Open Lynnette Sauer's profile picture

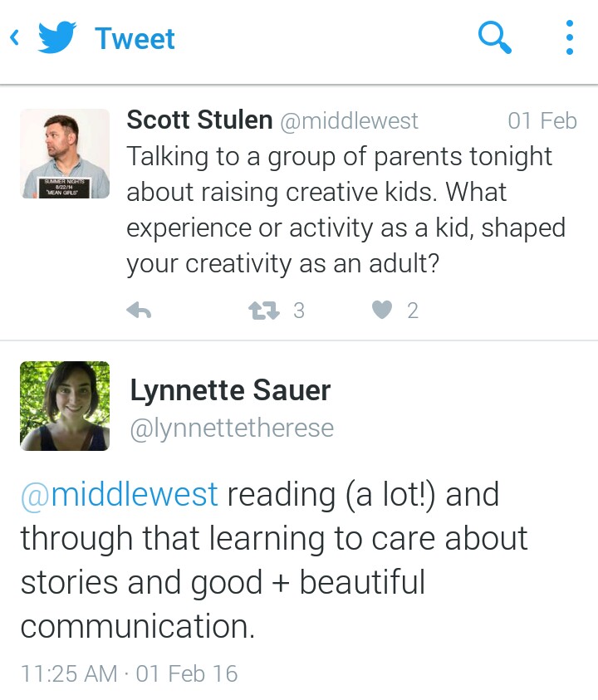click(65, 406)
